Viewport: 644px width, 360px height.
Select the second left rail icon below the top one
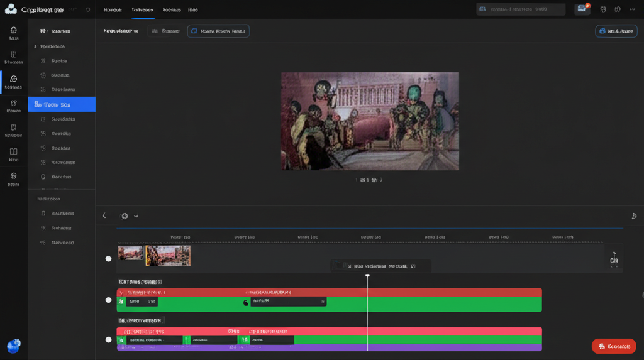pyautogui.click(x=14, y=55)
